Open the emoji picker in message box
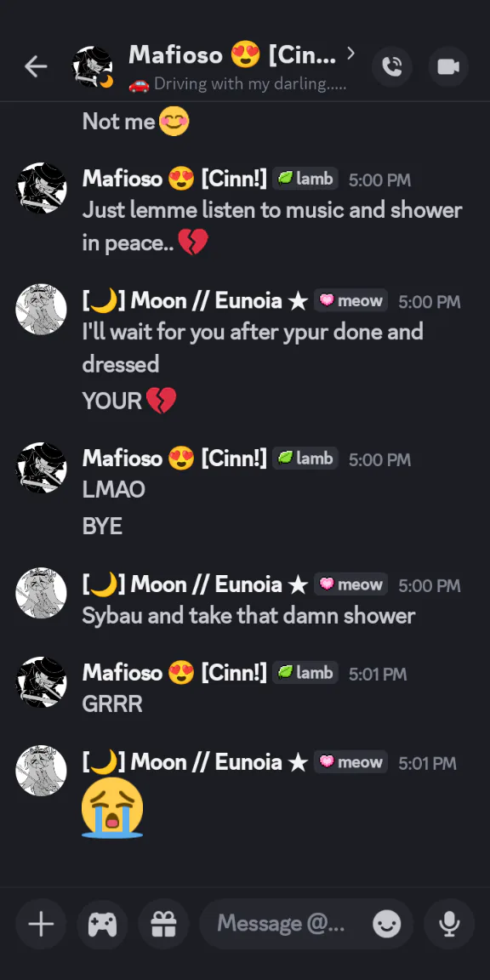 pos(387,924)
